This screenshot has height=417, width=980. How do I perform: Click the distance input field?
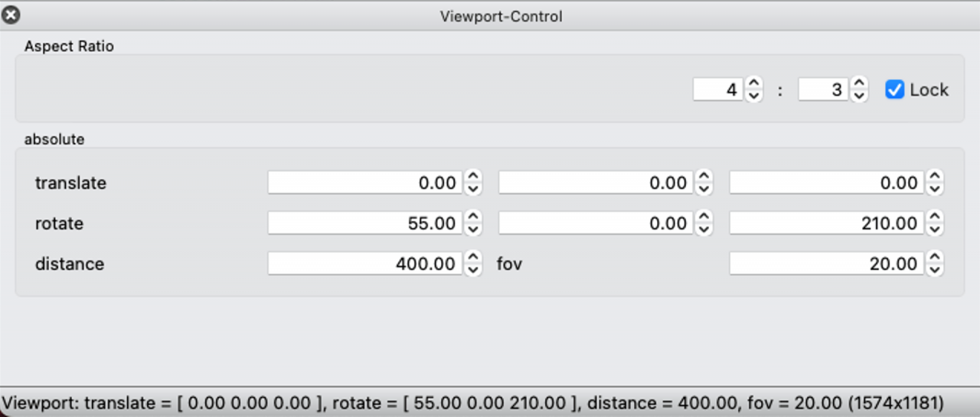click(365, 264)
